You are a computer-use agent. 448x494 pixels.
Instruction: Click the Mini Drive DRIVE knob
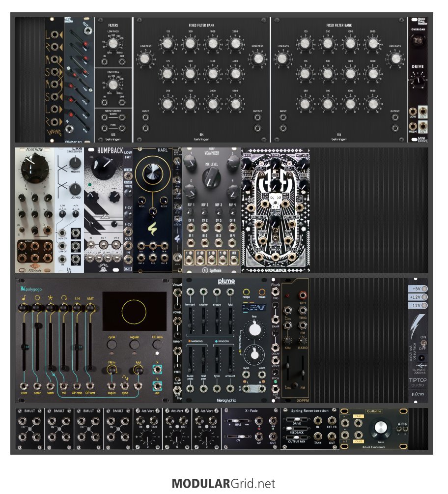pyautogui.click(x=419, y=80)
